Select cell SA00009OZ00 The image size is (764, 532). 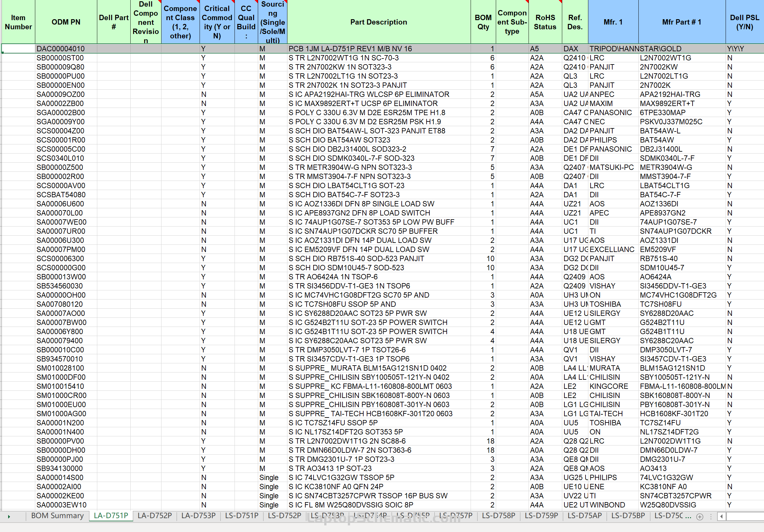(x=66, y=94)
